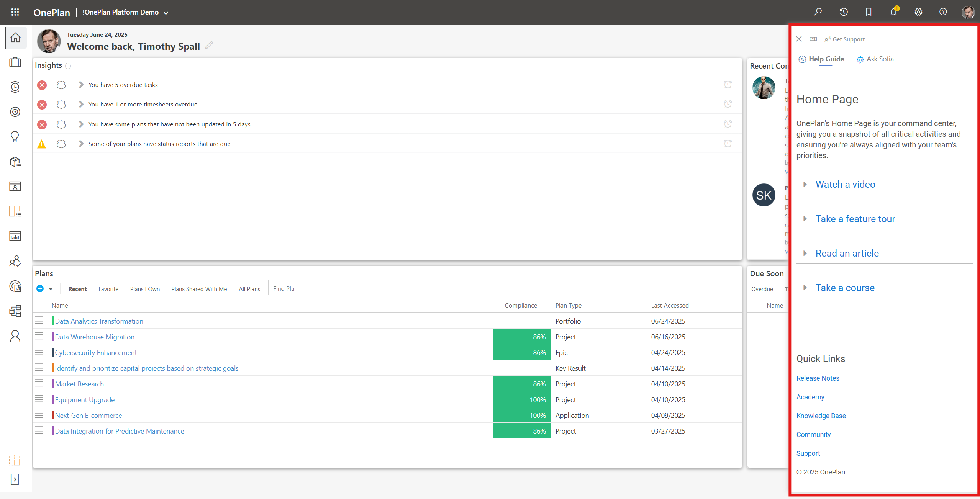Close the help panel
Image resolution: width=980 pixels, height=499 pixels.
pos(799,39)
